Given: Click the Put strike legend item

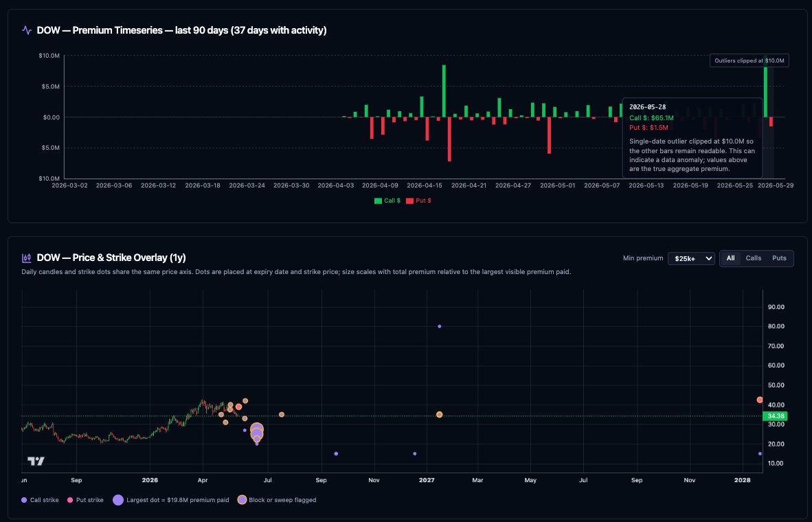Looking at the screenshot, I should pyautogui.click(x=85, y=500).
